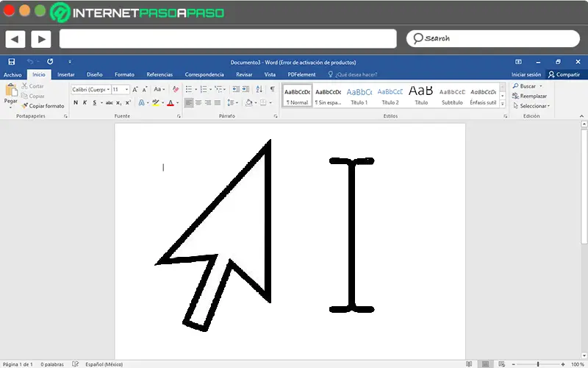
Task: Open line and paragraph spacing menu
Action: [x=232, y=102]
